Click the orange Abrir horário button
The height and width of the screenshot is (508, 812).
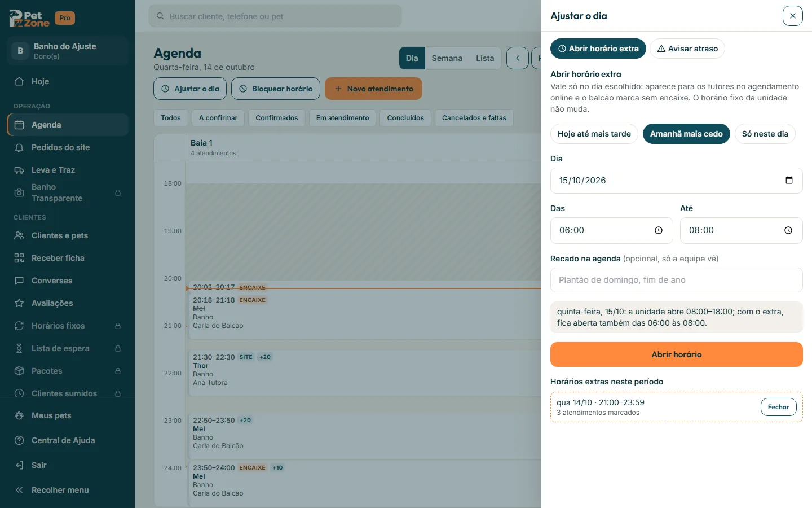[x=677, y=354]
